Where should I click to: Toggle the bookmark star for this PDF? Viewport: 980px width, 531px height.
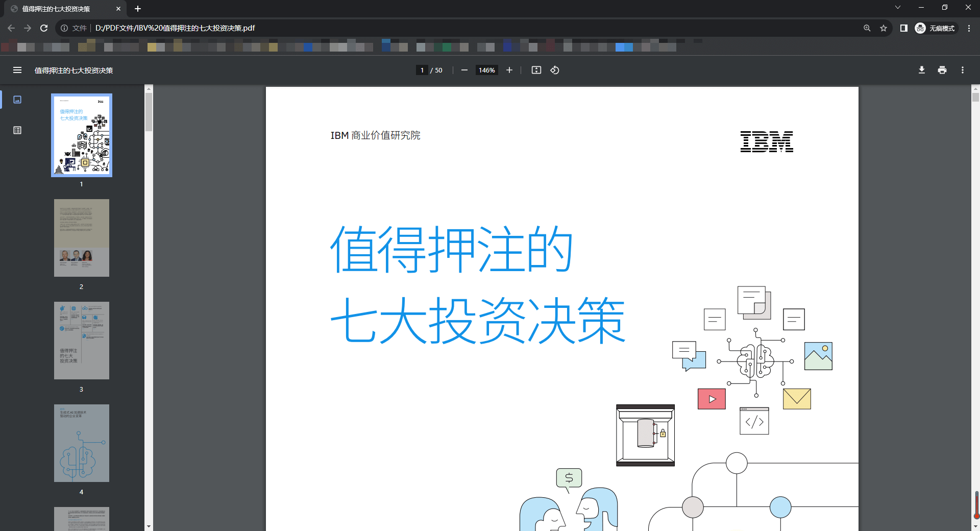click(884, 28)
